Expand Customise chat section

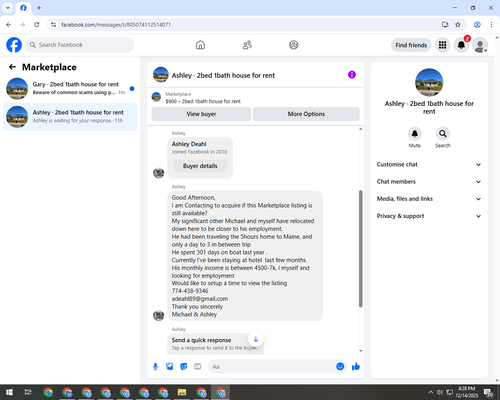429,164
